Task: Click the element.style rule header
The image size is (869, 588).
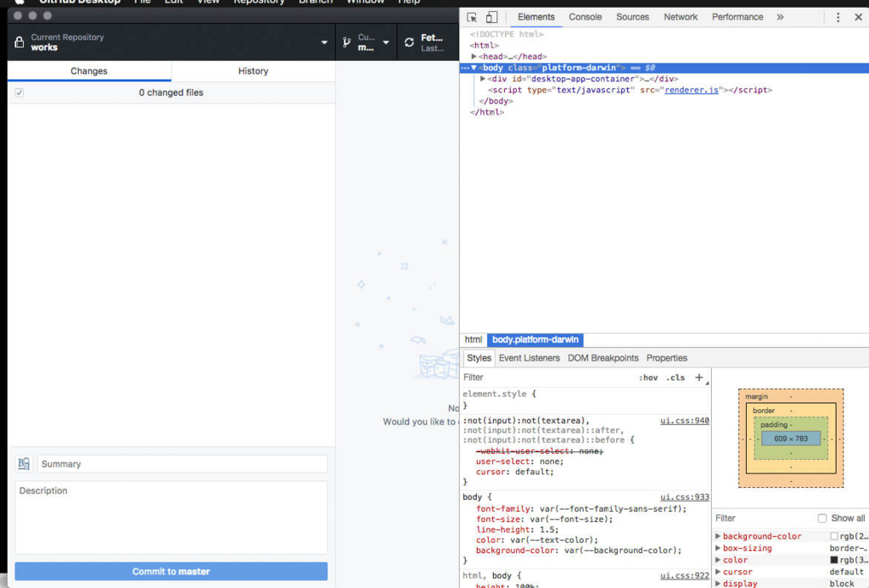Action: coord(499,394)
